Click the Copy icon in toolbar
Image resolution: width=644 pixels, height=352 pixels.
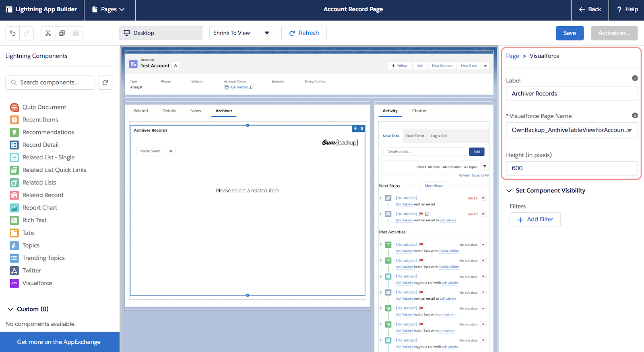pyautogui.click(x=62, y=33)
